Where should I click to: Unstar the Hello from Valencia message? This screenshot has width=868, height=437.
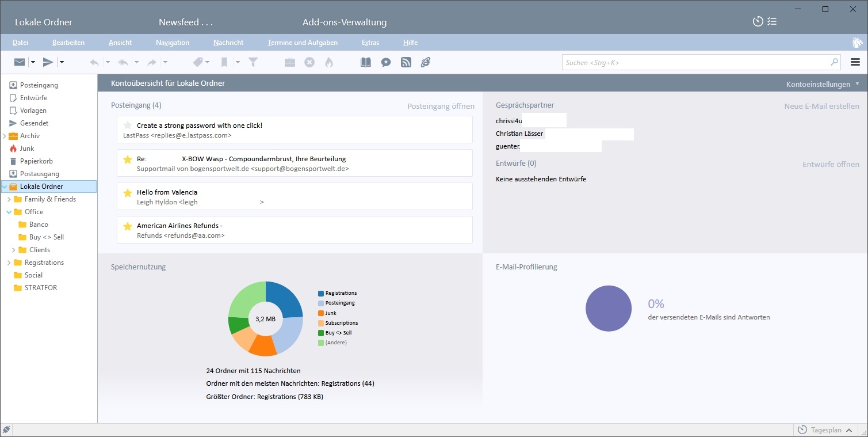click(128, 192)
